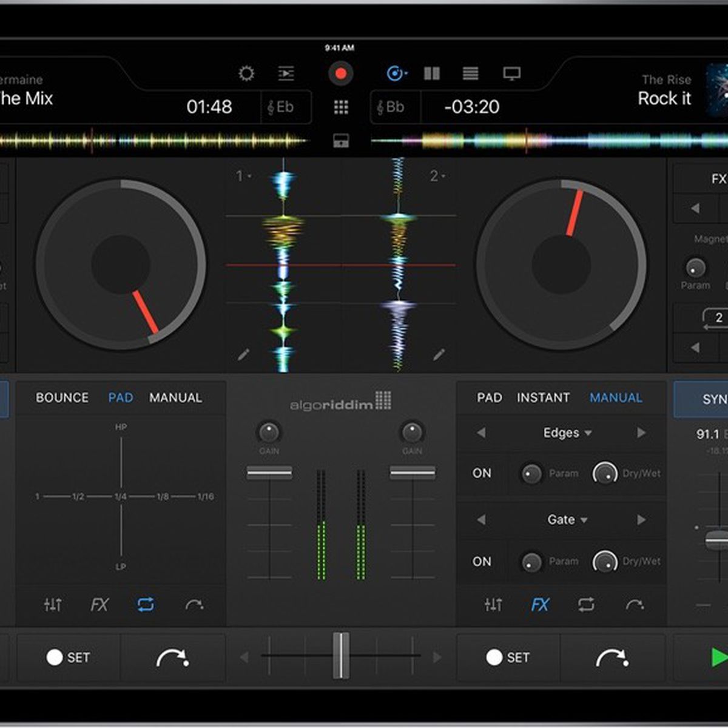Switch to two-deck split view icon
This screenshot has height=728, width=728.
(x=432, y=74)
